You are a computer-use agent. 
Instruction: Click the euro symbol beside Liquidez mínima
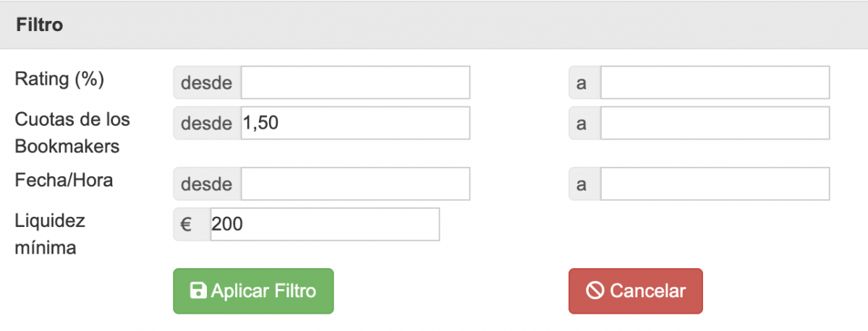[185, 225]
